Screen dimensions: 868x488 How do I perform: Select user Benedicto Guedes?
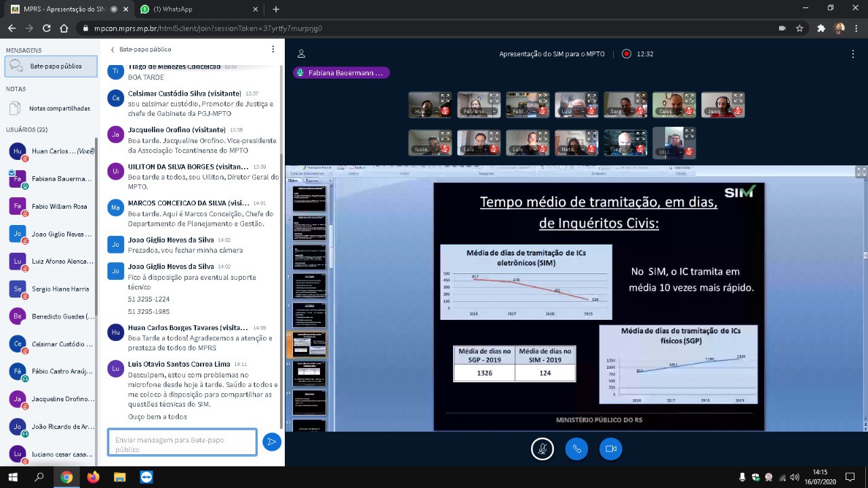[51, 317]
